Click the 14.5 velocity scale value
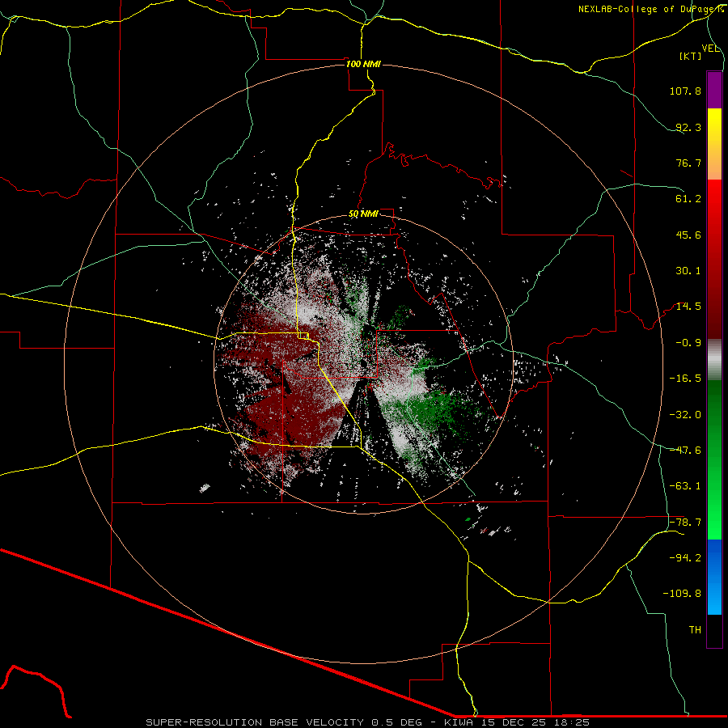This screenshot has width=728, height=728. click(688, 307)
